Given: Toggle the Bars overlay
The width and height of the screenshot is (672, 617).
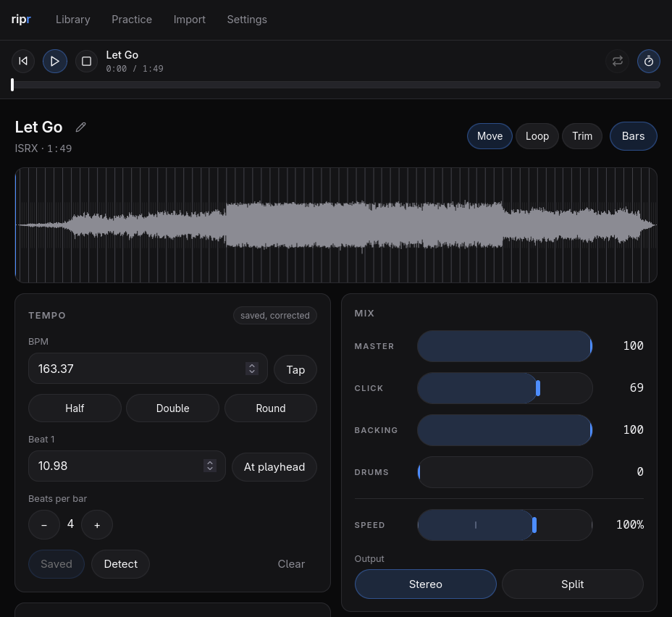Looking at the screenshot, I should click(634, 136).
